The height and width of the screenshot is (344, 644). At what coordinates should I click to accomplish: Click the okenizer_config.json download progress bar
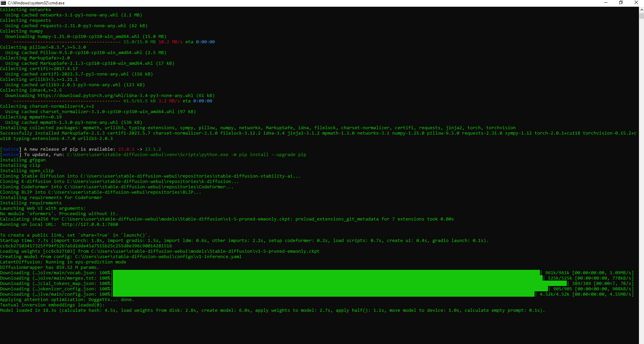point(330,289)
